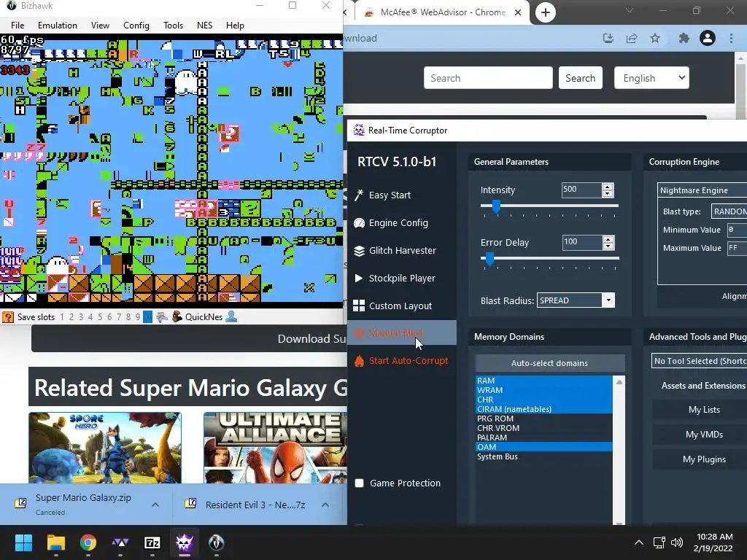747x560 pixels.
Task: Open the Nightmare Engine selector
Action: coord(703,190)
